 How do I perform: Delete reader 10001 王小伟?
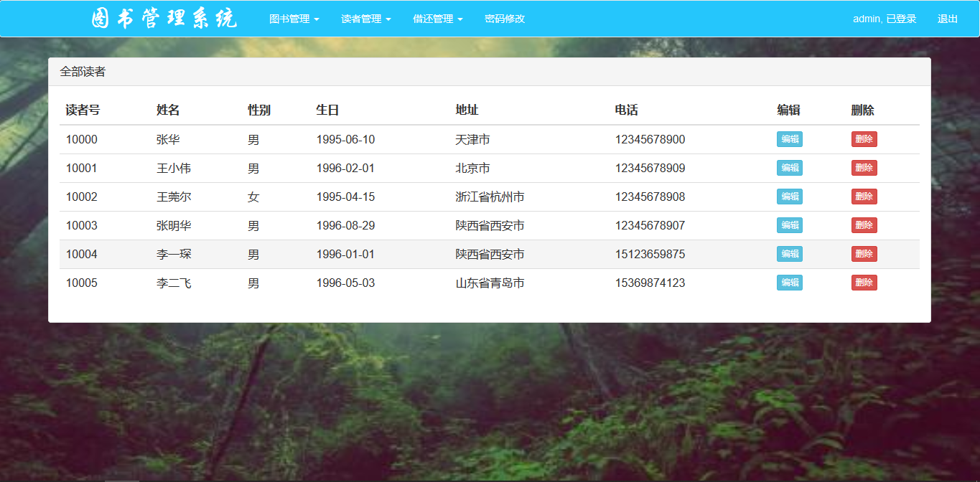tap(864, 168)
